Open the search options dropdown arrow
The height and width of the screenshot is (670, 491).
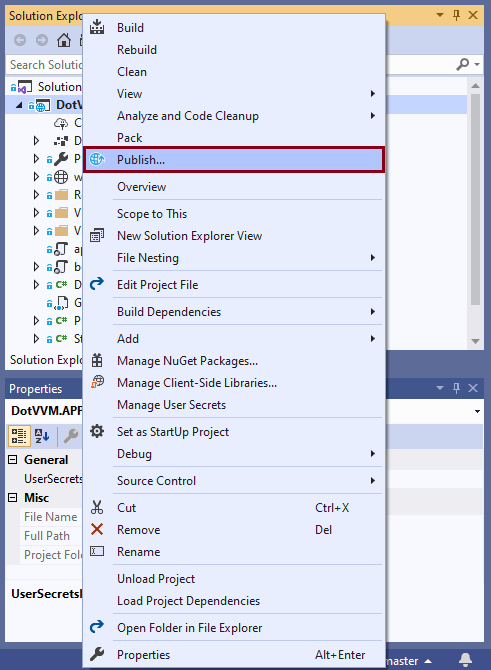click(x=477, y=65)
